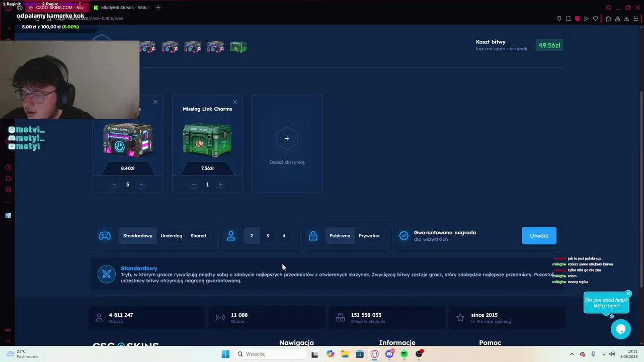644x362 pixels.
Task: Select the Underdog battle mode
Action: point(171,235)
